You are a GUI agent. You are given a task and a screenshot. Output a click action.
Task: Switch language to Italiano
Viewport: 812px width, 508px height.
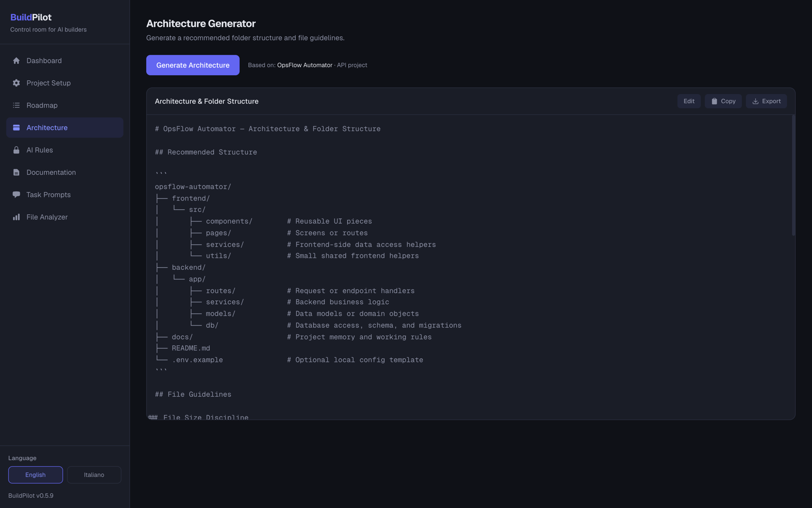coord(94,474)
